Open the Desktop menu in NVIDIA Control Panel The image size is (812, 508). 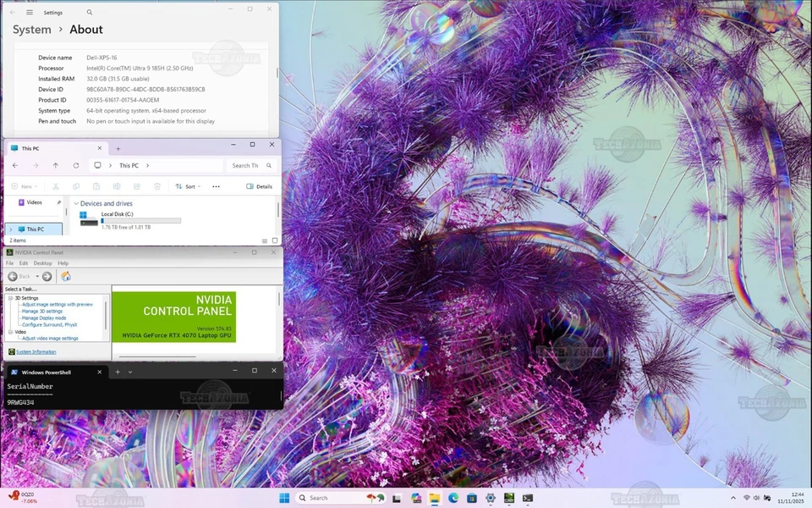[42, 263]
